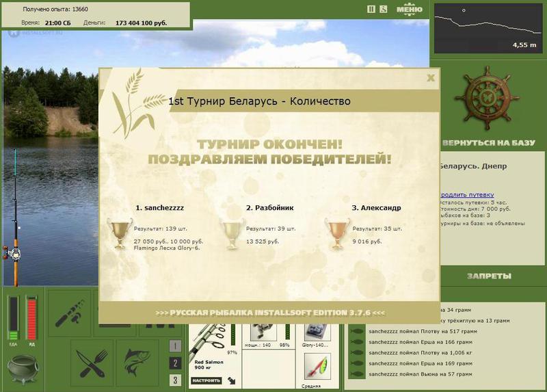Click the red ЯД level bar

click(31, 317)
